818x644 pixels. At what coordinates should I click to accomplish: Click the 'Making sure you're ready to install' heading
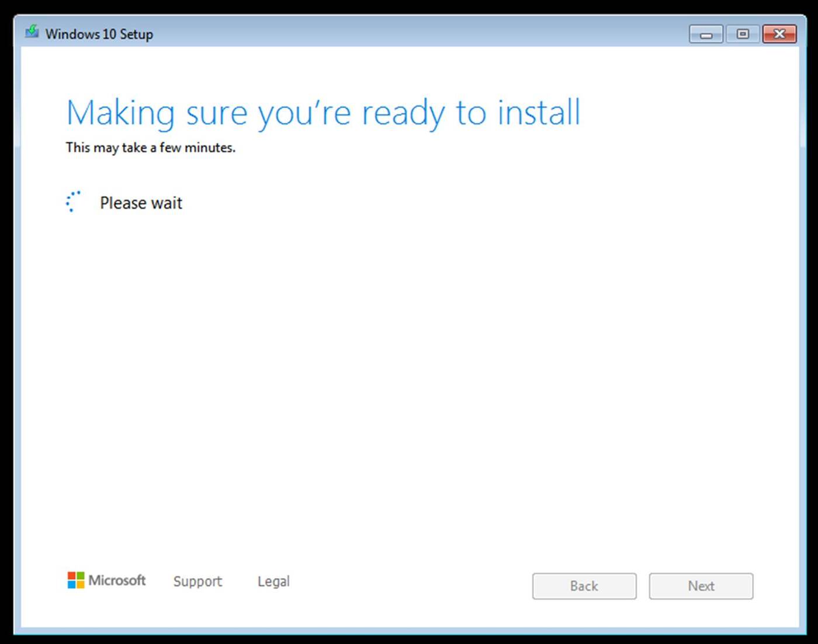pos(323,113)
